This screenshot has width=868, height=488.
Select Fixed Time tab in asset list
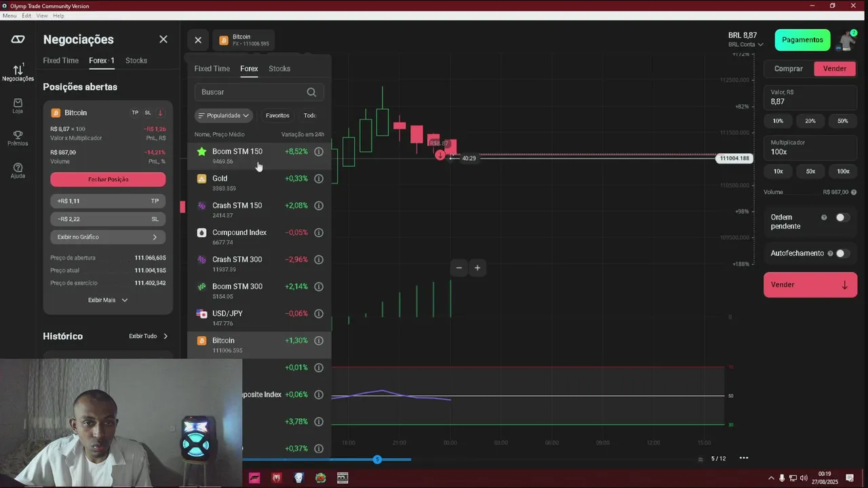click(x=212, y=68)
